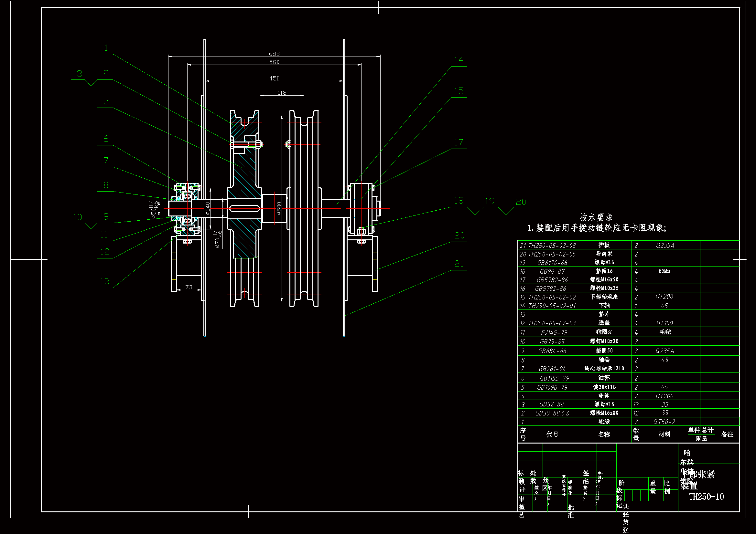Select the 118 sprocket spacing dimension
The image size is (756, 534).
(282, 93)
